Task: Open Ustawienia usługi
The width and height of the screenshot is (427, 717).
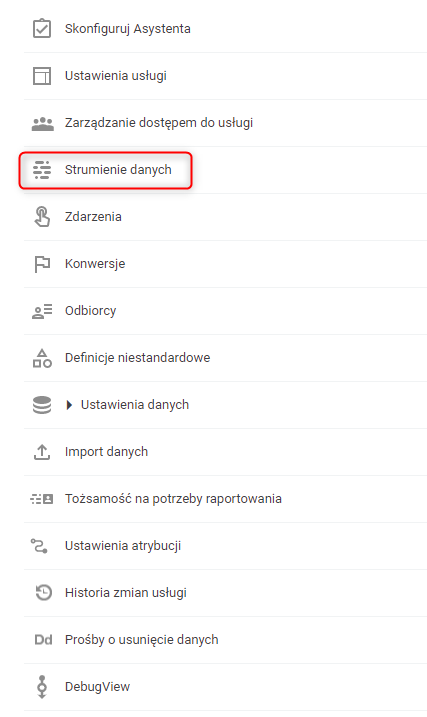Action: coord(116,76)
